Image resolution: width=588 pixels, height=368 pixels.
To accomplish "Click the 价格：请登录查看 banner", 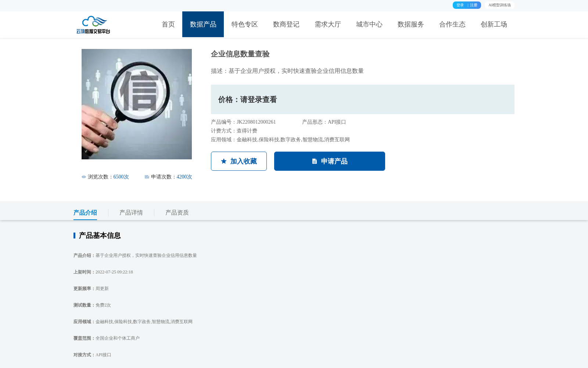I will [363, 99].
